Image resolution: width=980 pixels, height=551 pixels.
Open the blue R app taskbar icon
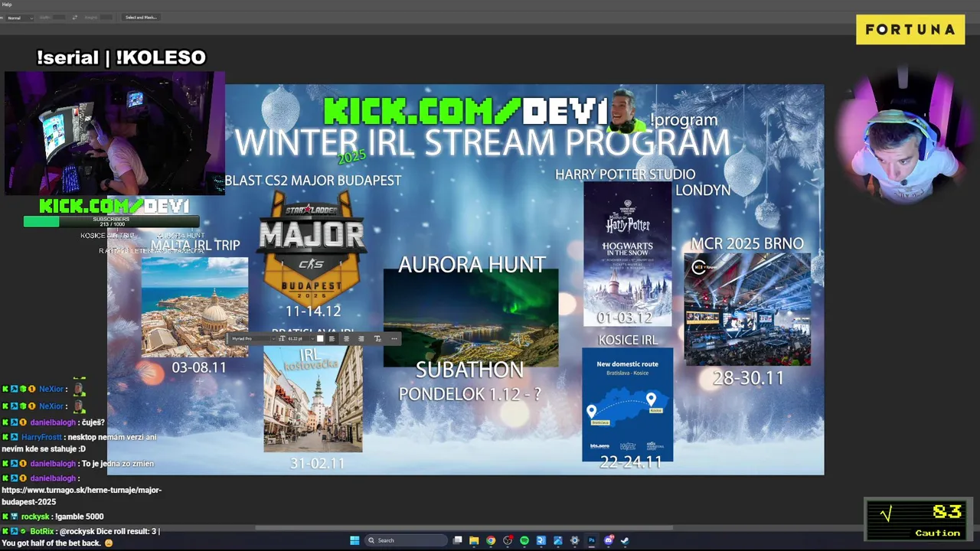tap(541, 540)
